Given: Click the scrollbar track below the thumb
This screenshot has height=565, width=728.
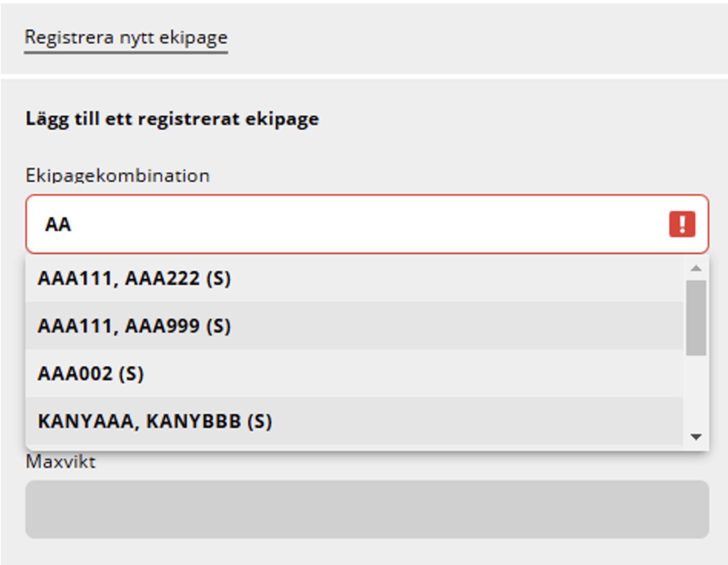Looking at the screenshot, I should tap(696, 392).
